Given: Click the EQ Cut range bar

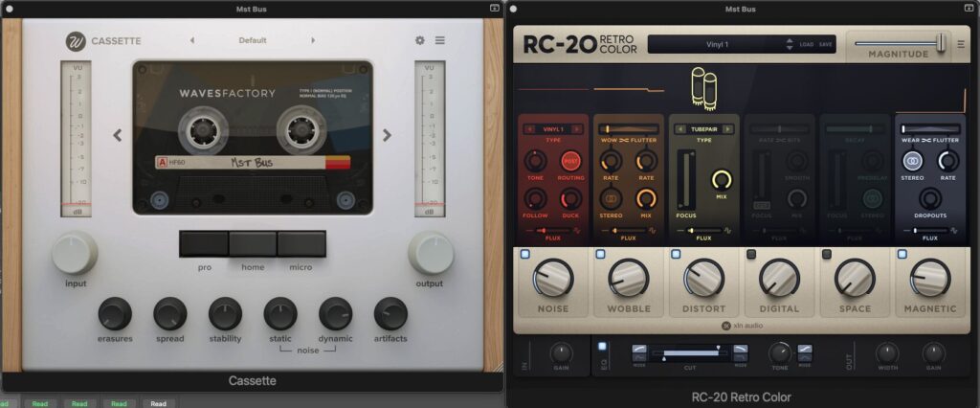Looking at the screenshot, I should [x=690, y=353].
